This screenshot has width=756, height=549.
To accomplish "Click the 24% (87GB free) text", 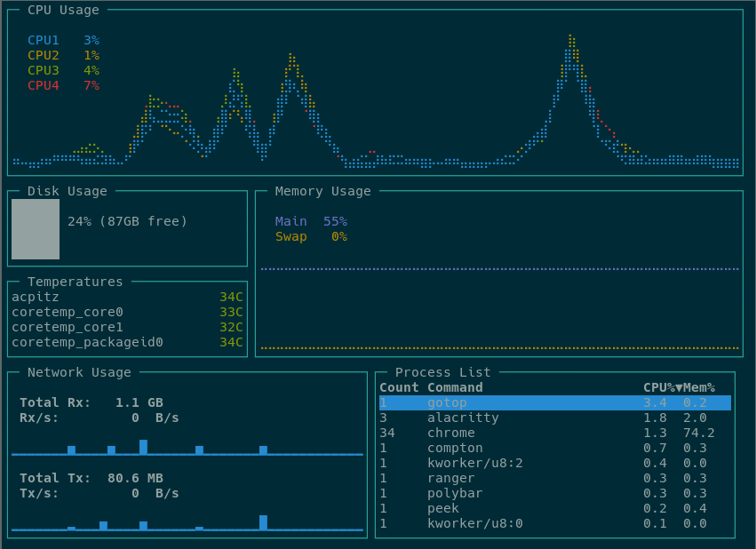I will tap(127, 221).
